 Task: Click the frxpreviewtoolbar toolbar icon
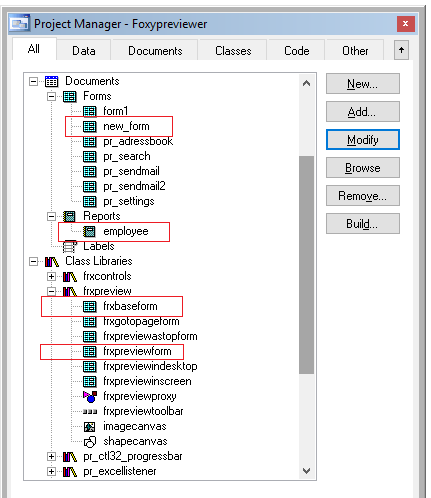(90, 412)
